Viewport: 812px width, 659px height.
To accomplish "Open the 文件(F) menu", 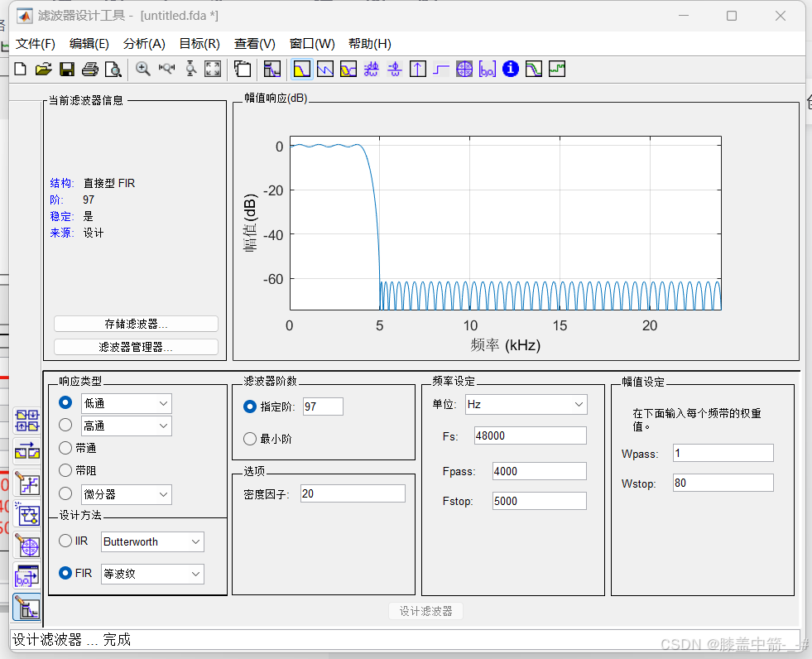I will [36, 44].
